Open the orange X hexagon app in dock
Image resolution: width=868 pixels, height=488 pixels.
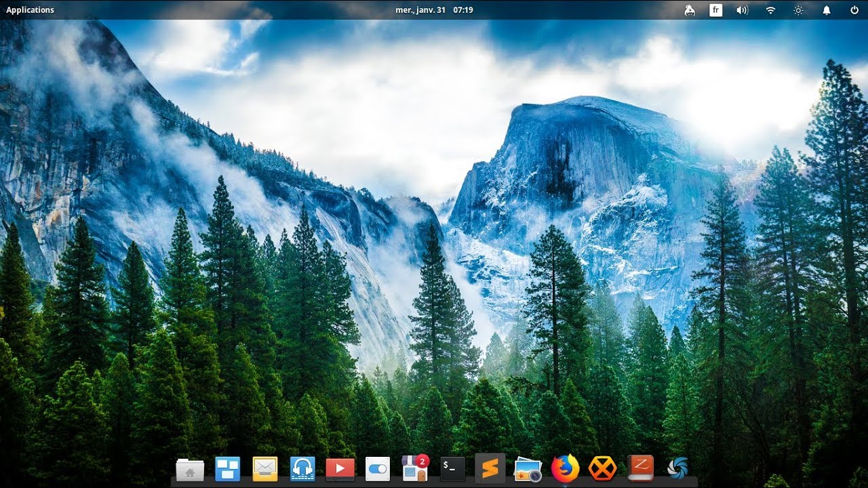(602, 468)
